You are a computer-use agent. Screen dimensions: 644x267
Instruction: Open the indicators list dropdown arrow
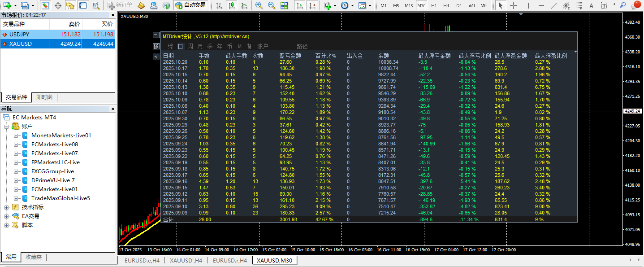335,5
